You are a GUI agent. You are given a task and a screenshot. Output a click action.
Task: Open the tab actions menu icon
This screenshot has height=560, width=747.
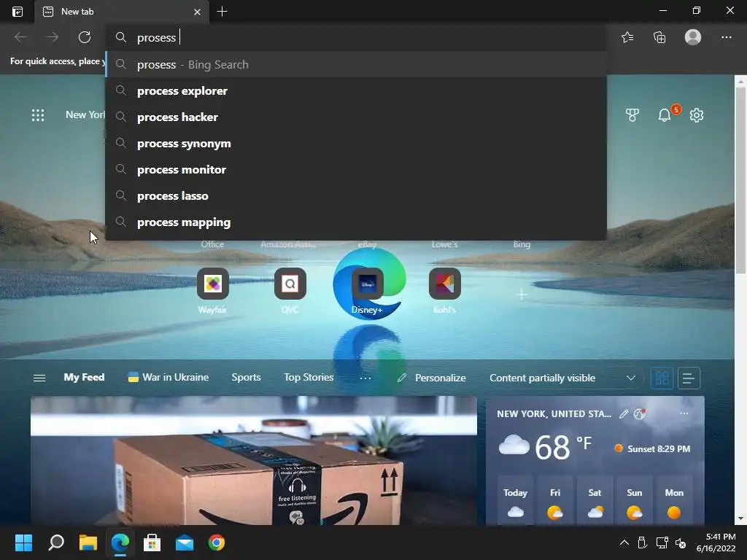pos(18,12)
